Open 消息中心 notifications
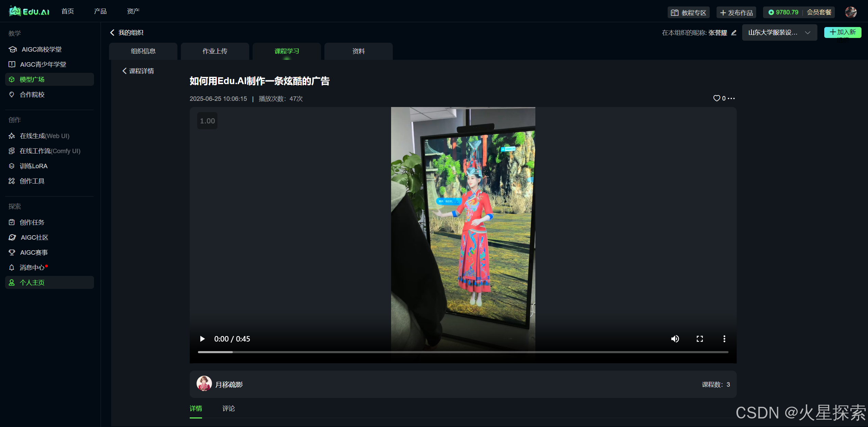Screen dimensions: 868x427 click(x=32, y=267)
